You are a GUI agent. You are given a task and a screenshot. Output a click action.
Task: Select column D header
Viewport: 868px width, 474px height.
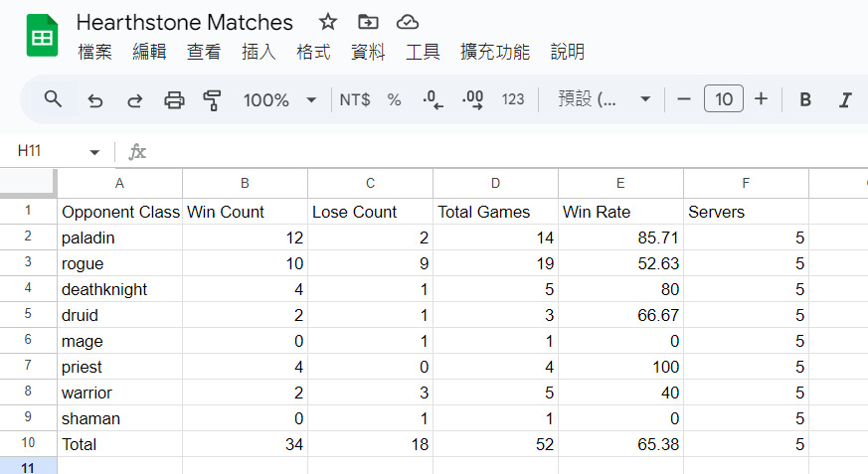pyautogui.click(x=495, y=184)
